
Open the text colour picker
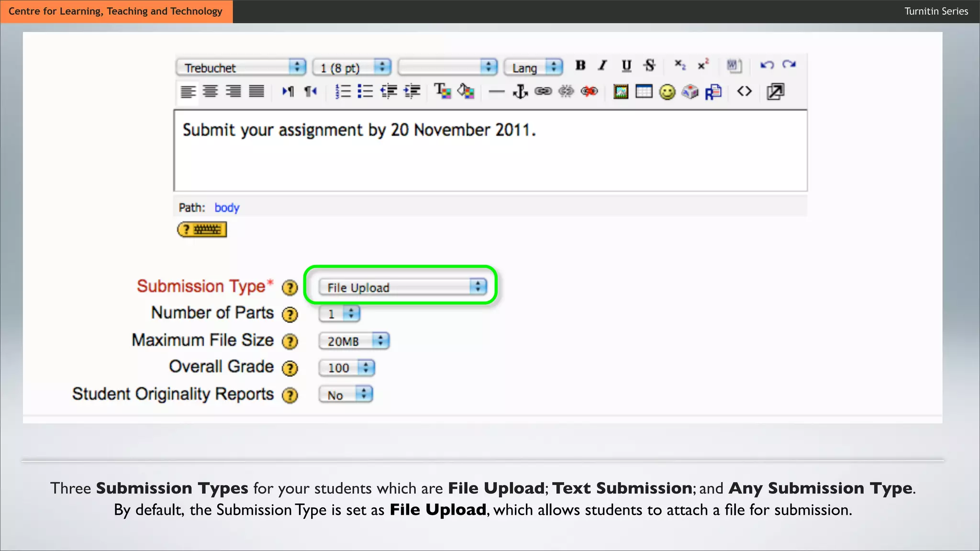[442, 91]
